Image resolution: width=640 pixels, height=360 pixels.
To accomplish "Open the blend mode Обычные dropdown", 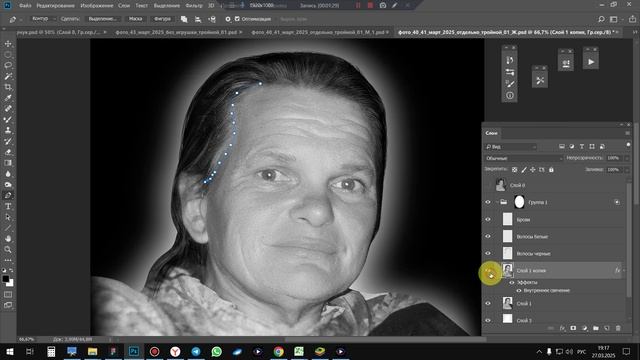I will click(524, 158).
